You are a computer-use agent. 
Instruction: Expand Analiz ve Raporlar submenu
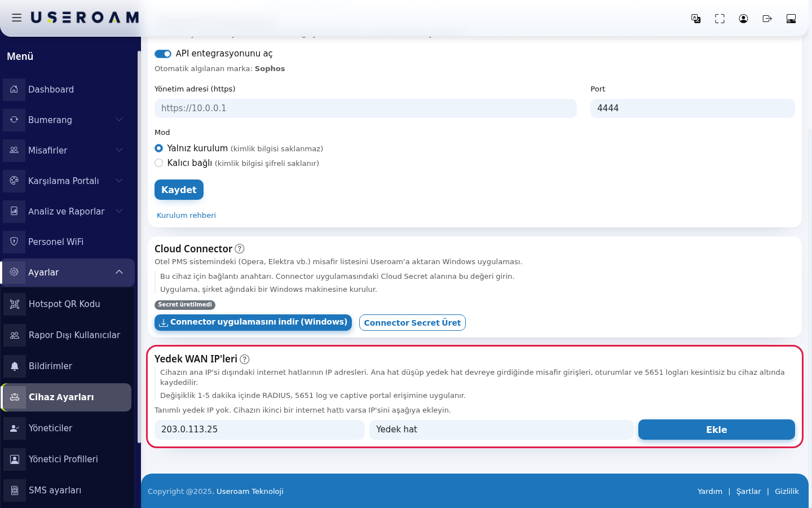(x=119, y=211)
